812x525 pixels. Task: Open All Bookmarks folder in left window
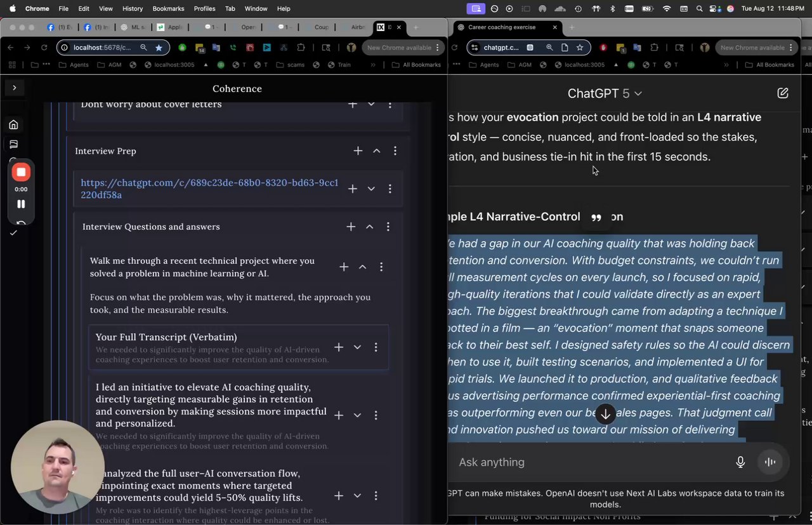click(416, 65)
